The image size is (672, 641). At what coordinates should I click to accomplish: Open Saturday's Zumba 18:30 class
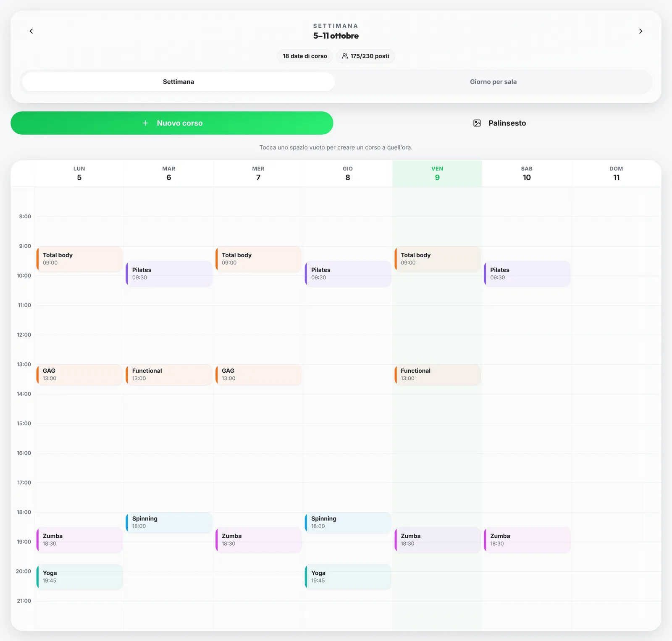[x=527, y=540]
